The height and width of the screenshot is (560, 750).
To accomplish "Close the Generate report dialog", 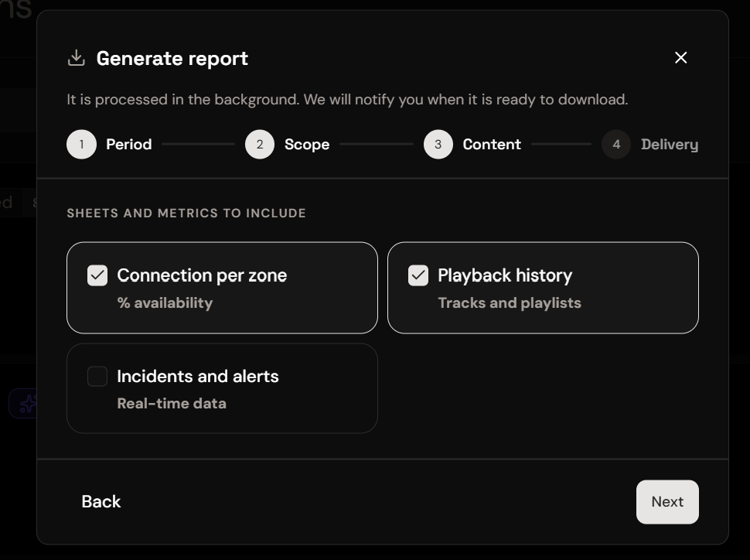I will [x=680, y=58].
